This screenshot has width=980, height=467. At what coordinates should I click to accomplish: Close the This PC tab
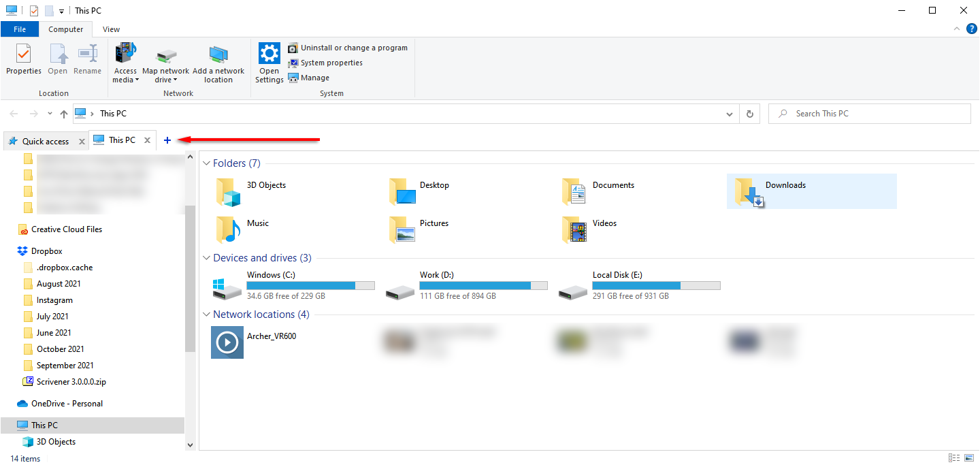click(147, 140)
